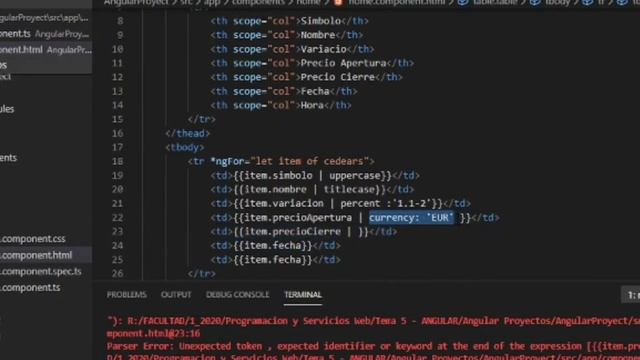
Task: Click line number 18 in the gutter
Action: (117, 161)
